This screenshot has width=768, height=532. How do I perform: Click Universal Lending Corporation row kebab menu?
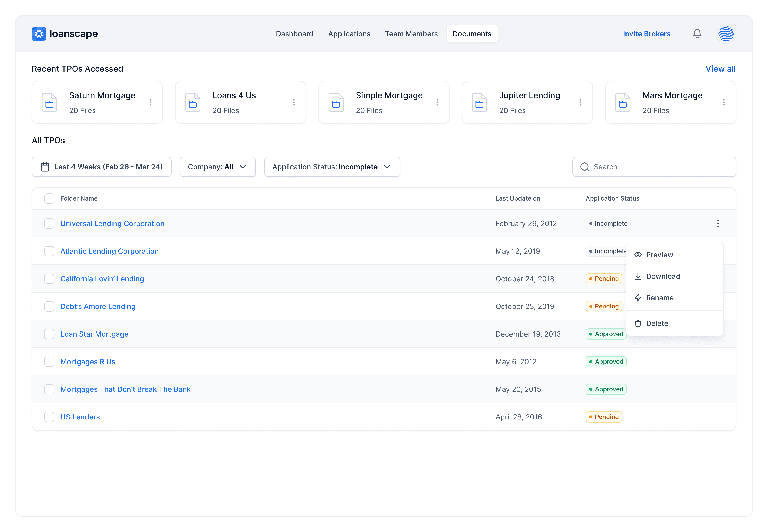tap(717, 223)
